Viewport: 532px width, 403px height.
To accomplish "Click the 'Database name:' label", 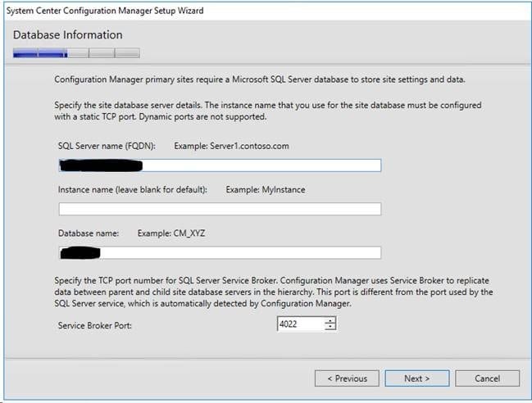I will point(89,233).
